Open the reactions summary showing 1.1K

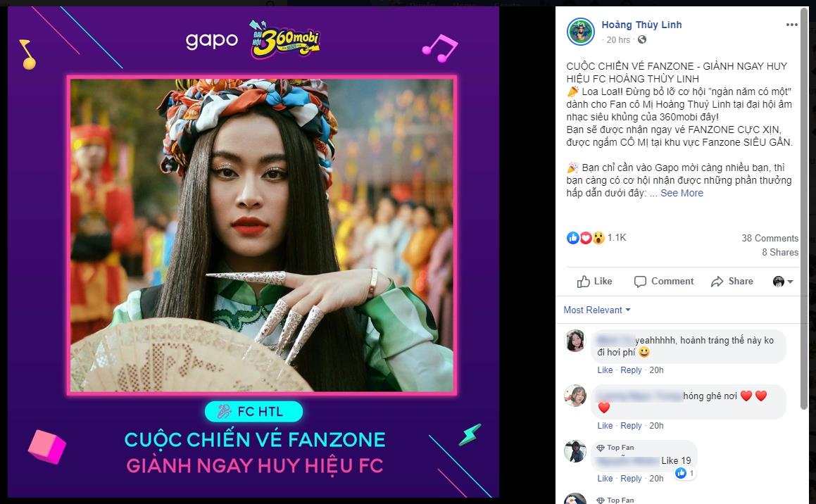point(596,238)
